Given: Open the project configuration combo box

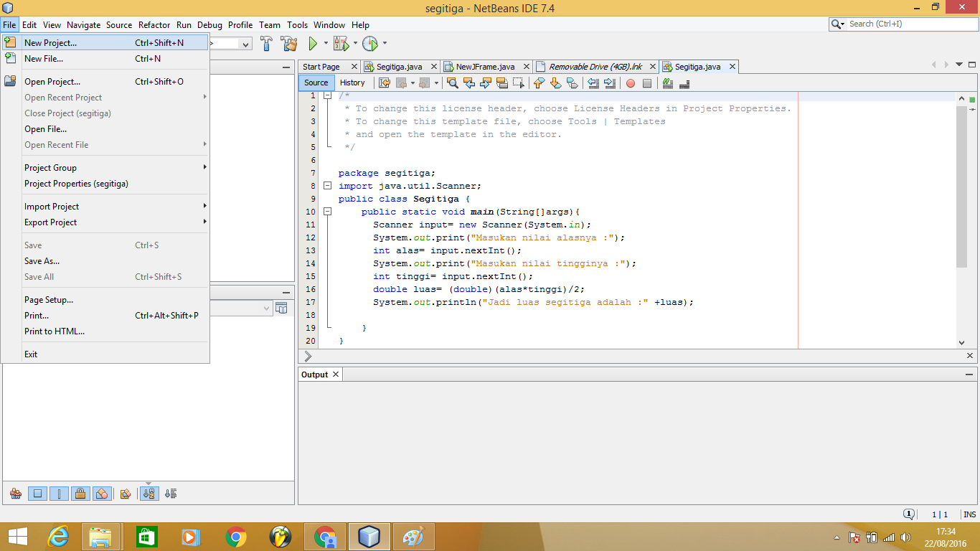Looking at the screenshot, I should [230, 44].
